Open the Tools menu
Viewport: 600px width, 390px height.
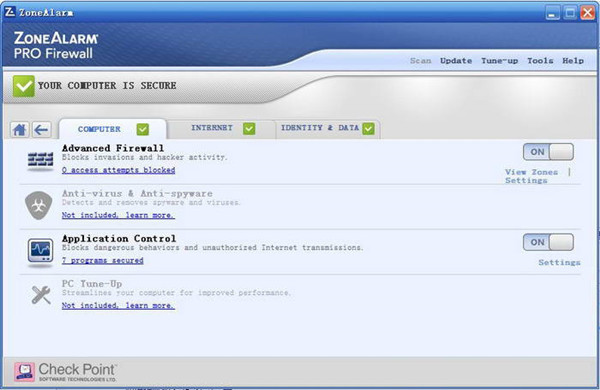540,60
